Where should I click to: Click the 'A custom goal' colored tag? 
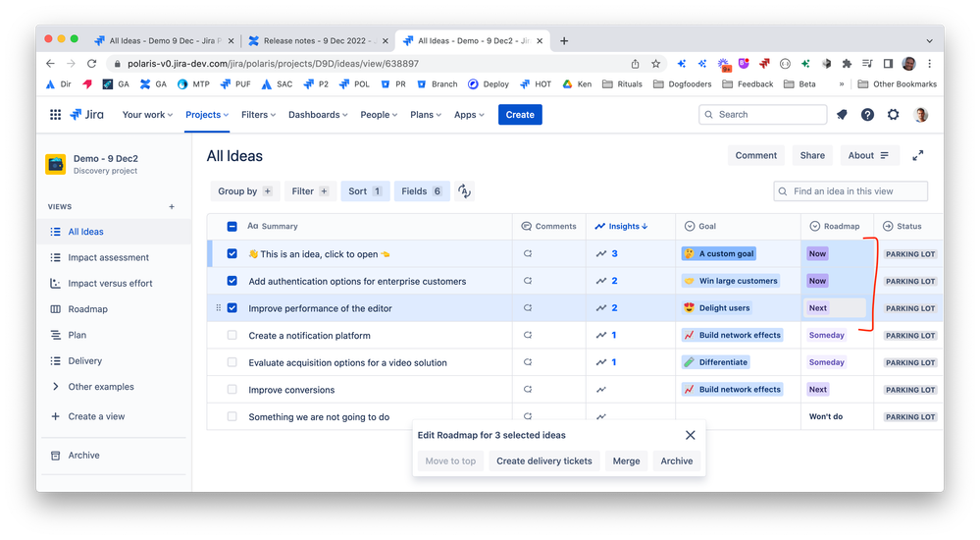click(x=719, y=253)
